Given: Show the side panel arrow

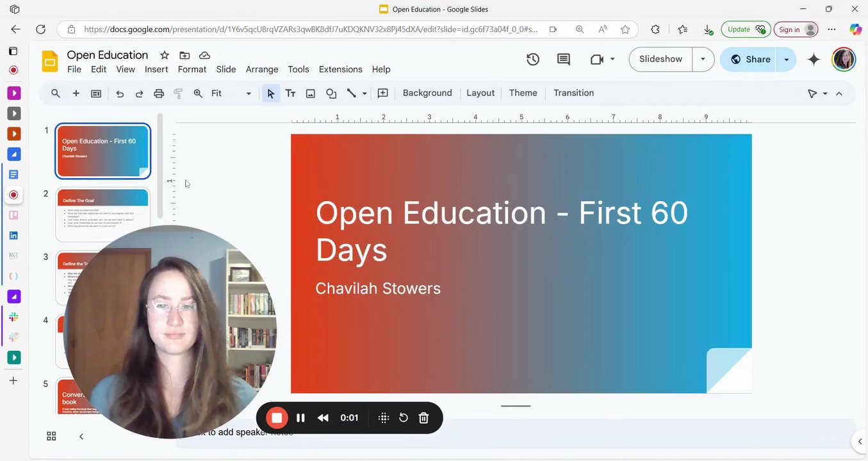Looking at the screenshot, I should click(x=860, y=441).
